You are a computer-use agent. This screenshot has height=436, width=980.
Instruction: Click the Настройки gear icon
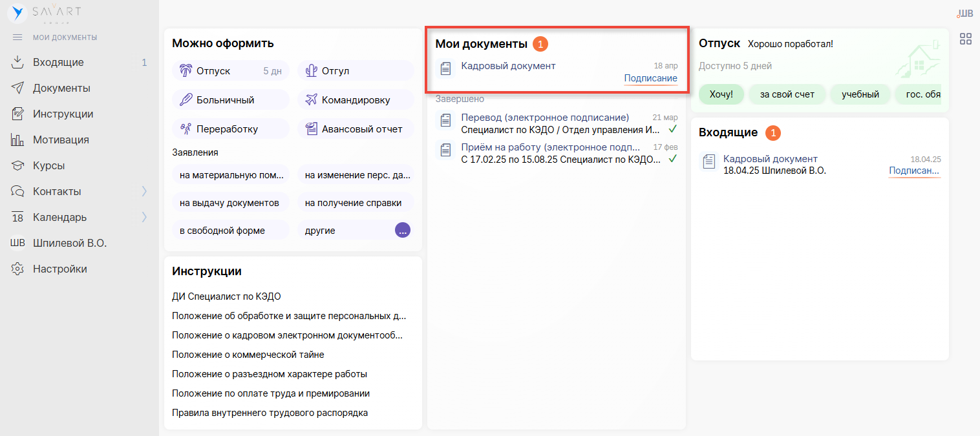[18, 269]
